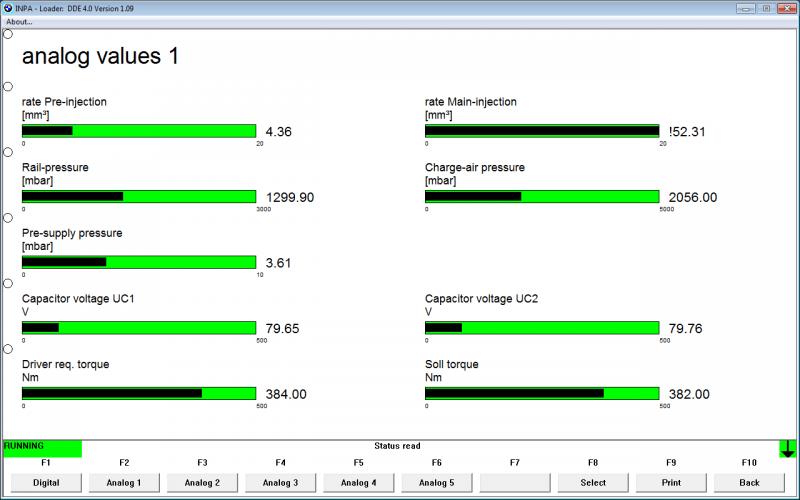Click the Rail-pressure gauge bar
800x500 pixels.
tap(139, 197)
